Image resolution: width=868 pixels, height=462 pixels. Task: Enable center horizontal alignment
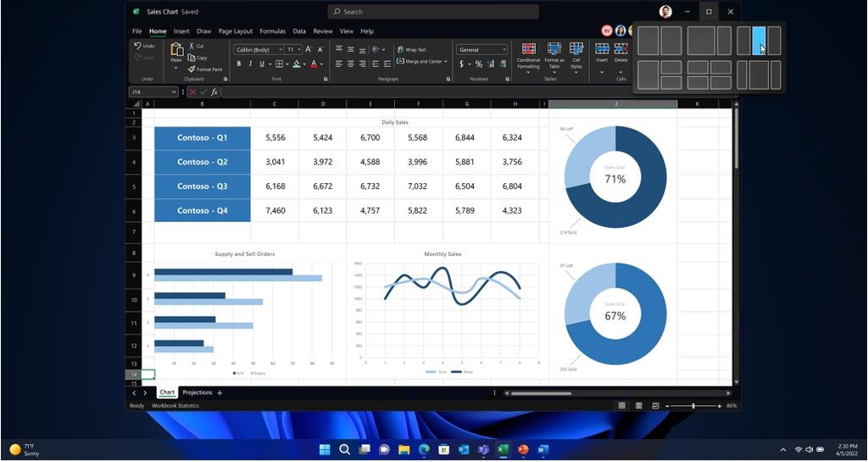[350, 64]
